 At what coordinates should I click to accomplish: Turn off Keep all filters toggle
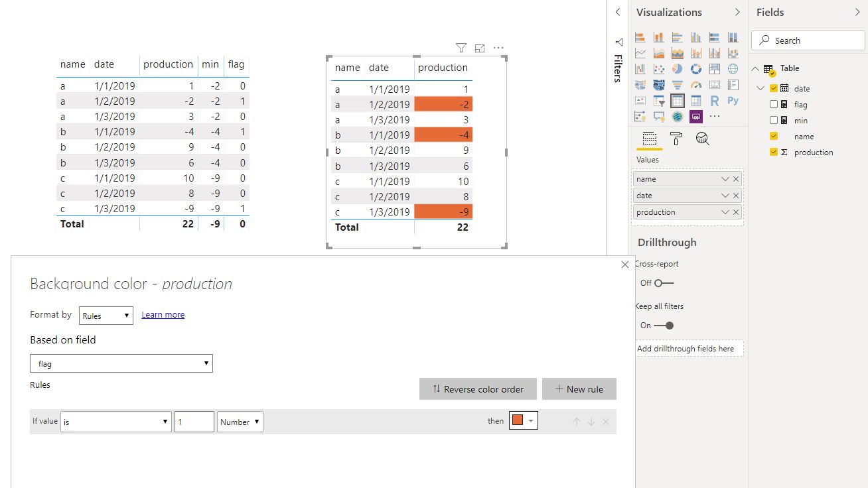click(x=664, y=326)
